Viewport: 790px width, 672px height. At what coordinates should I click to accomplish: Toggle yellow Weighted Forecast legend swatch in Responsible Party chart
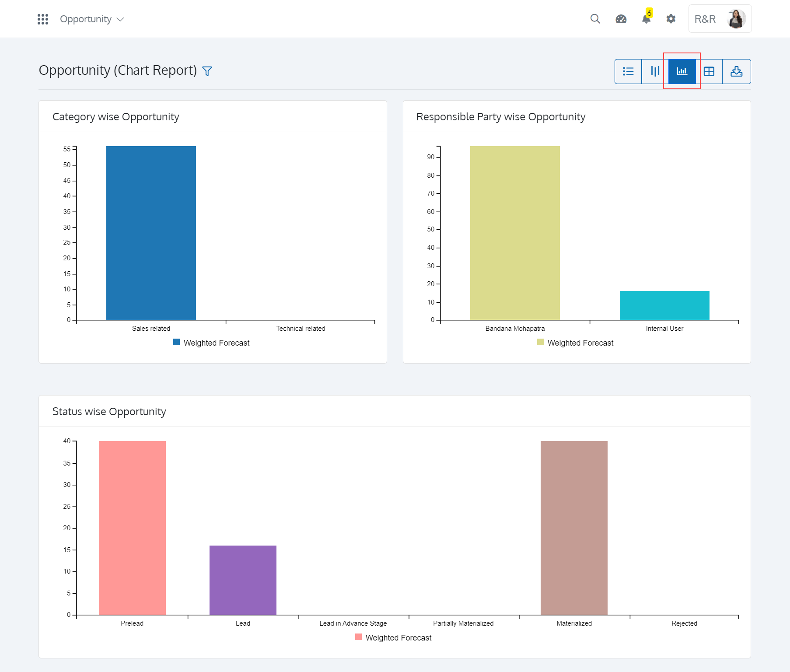[x=541, y=342]
